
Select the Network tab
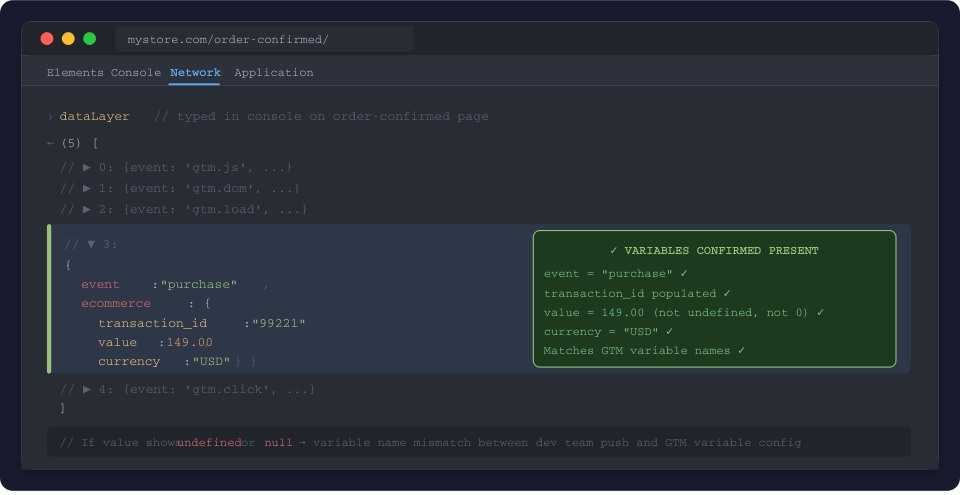tap(195, 73)
